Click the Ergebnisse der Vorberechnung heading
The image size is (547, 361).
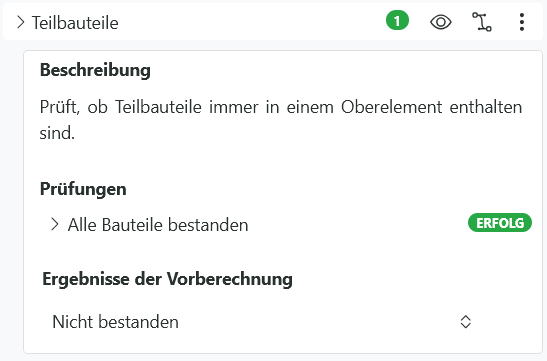167,279
